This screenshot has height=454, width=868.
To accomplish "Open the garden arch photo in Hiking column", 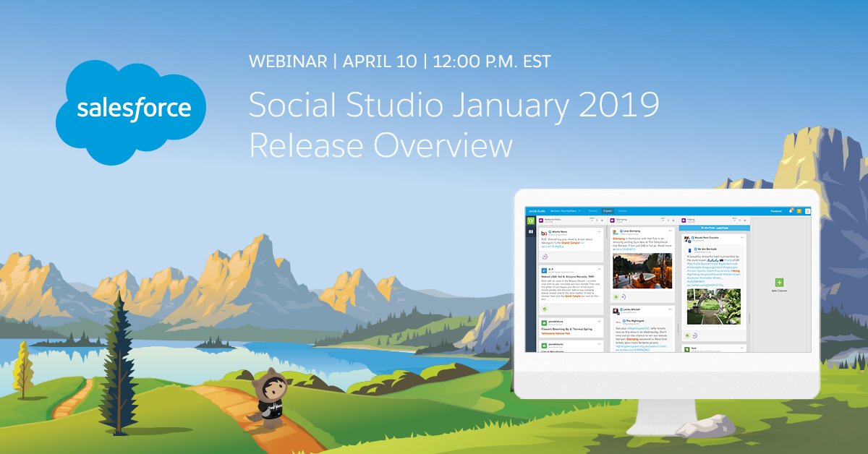I will 714,307.
